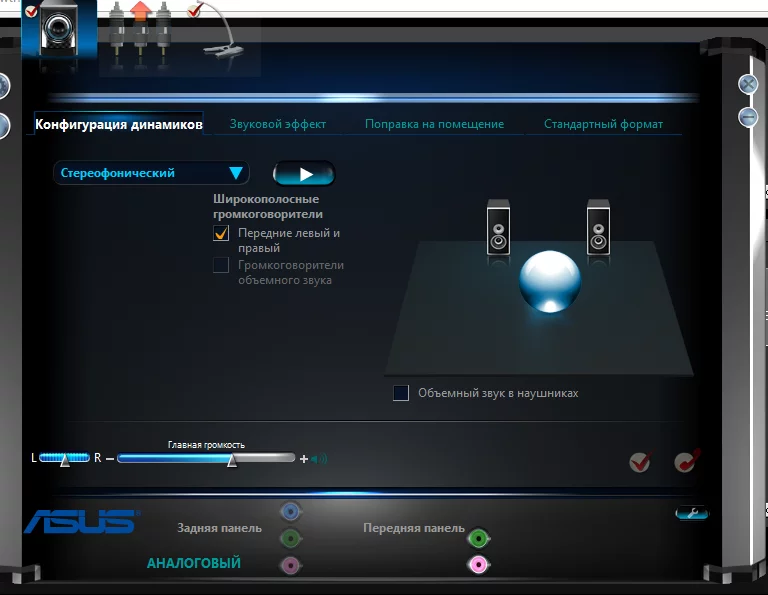Enable Объемный звук в наушниках checkbox

[x=401, y=393]
